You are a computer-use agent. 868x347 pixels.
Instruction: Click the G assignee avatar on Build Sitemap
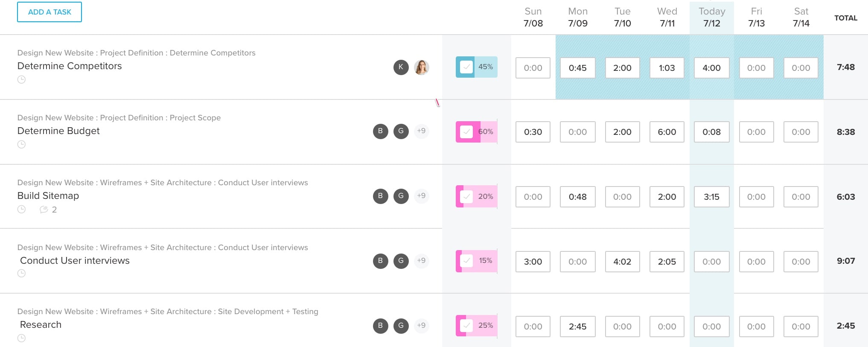[401, 196]
